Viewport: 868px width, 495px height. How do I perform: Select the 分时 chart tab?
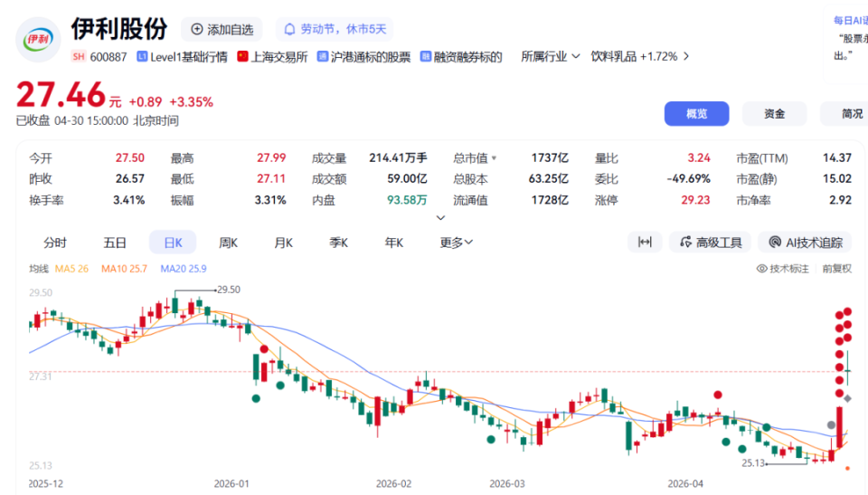click(x=55, y=243)
